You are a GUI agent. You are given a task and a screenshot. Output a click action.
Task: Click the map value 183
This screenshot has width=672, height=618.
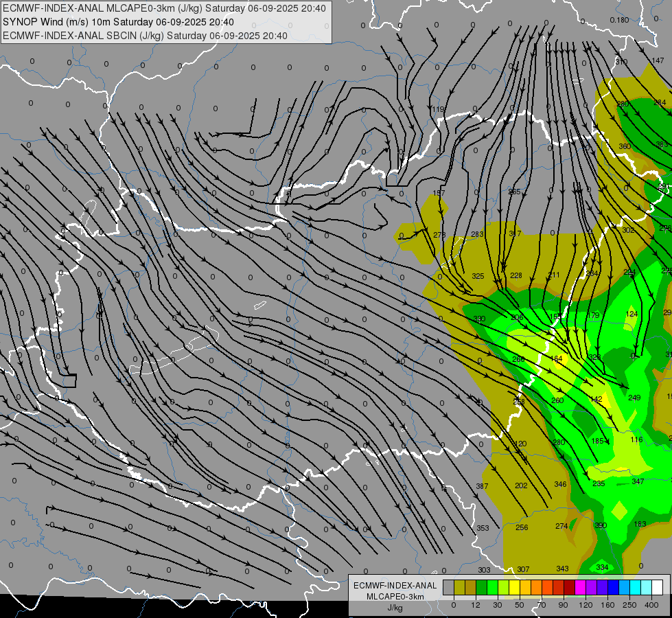click(x=640, y=524)
